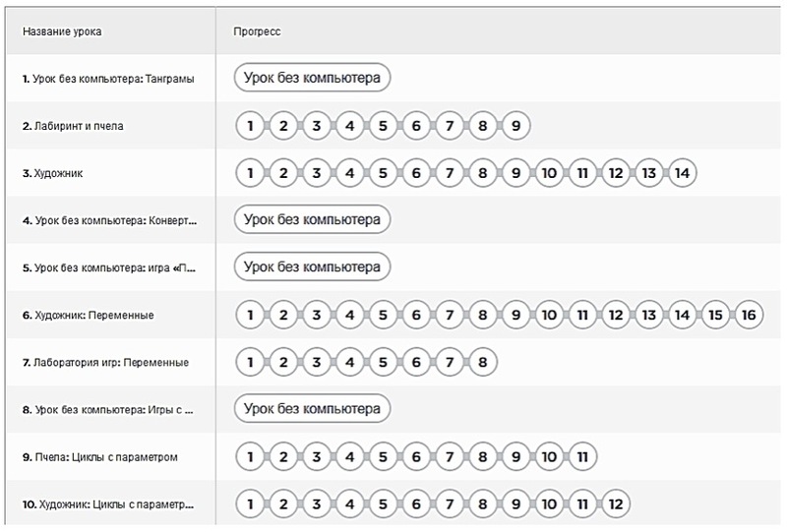Click the Прогресс column header
Screen dimensions: 787x532
coord(257,31)
